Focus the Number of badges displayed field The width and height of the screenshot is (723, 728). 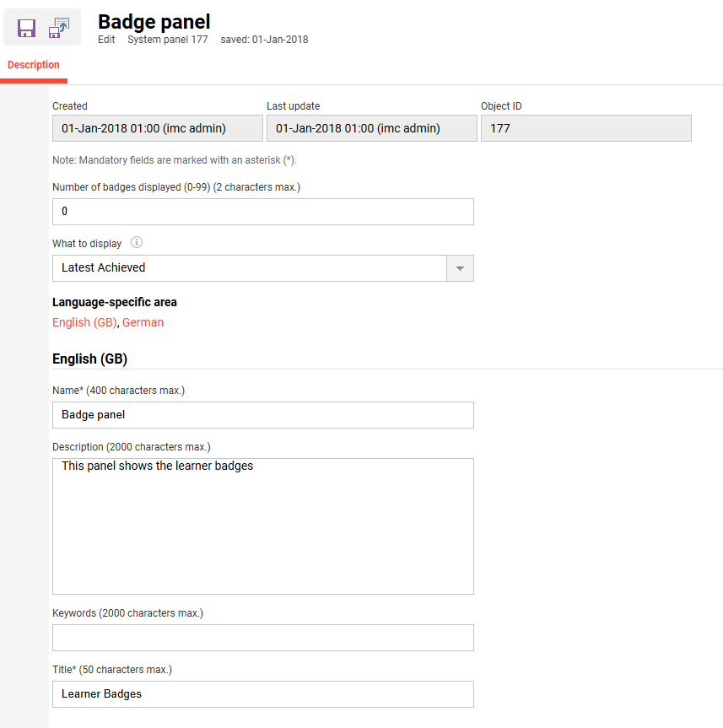click(262, 212)
